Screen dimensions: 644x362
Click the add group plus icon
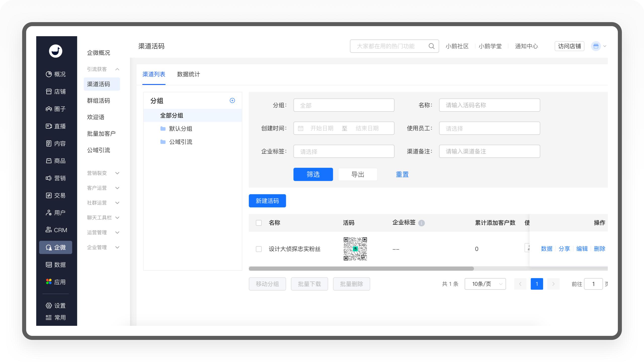tap(232, 101)
